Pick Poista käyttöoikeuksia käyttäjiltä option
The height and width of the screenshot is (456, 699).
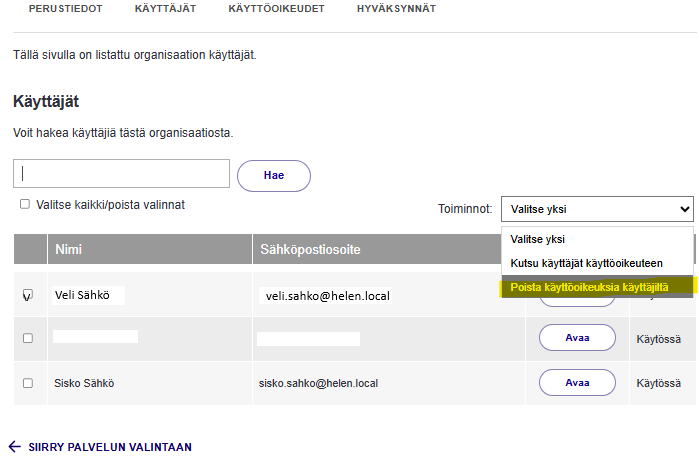(x=588, y=287)
